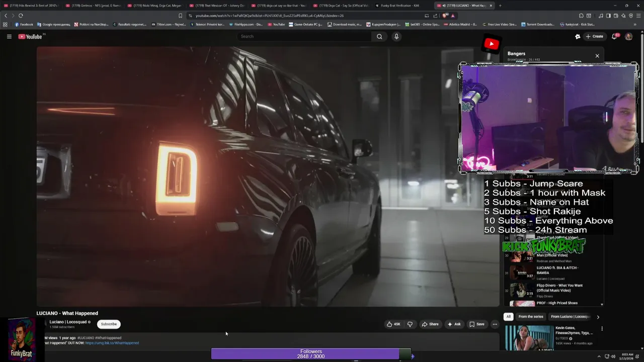Screen dimensions: 644x362
Task: Open Leo AI sparkle icon in toolbar
Action: point(623,16)
